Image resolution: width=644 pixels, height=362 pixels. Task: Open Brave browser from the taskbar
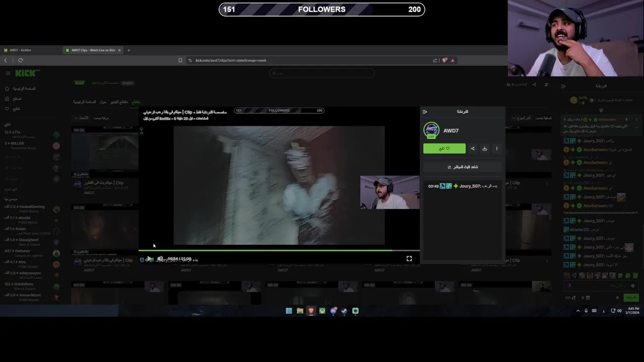[311, 311]
